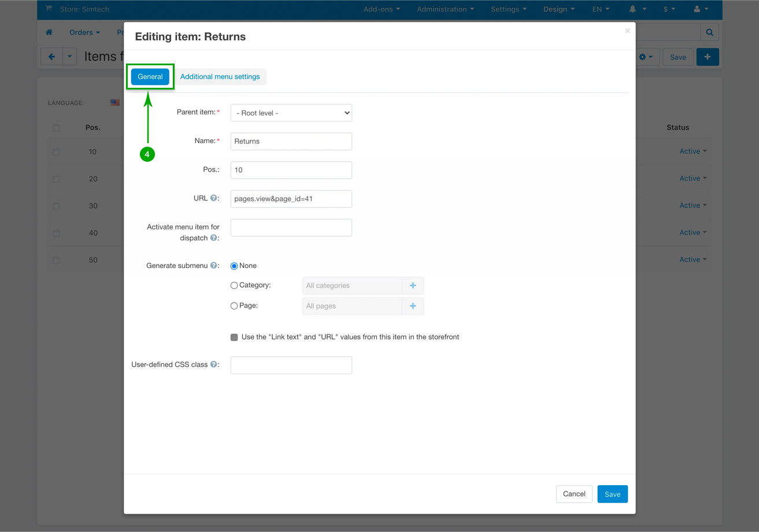Select the None submenu radio option
The image size is (759, 532).
(x=234, y=266)
